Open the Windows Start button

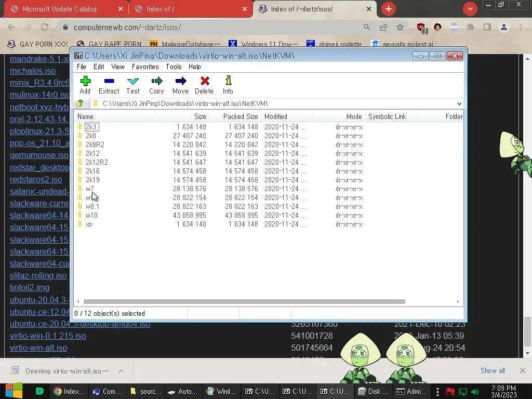[14, 391]
